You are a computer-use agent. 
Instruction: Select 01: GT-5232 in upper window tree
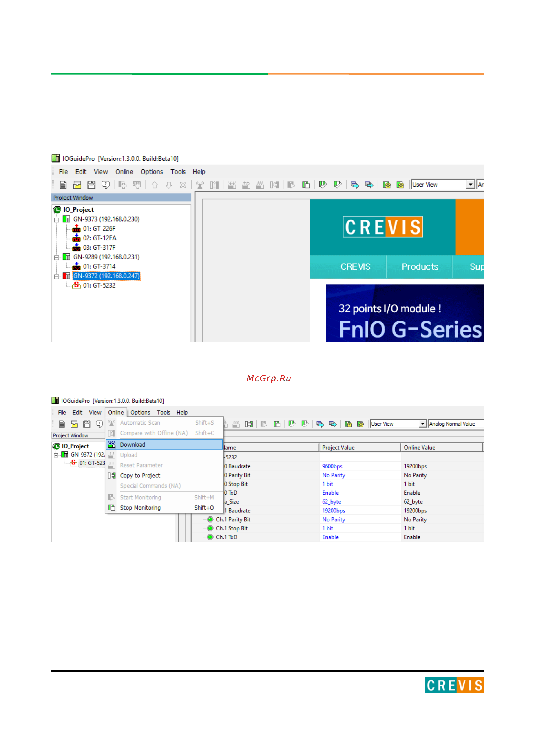pyautogui.click(x=99, y=286)
